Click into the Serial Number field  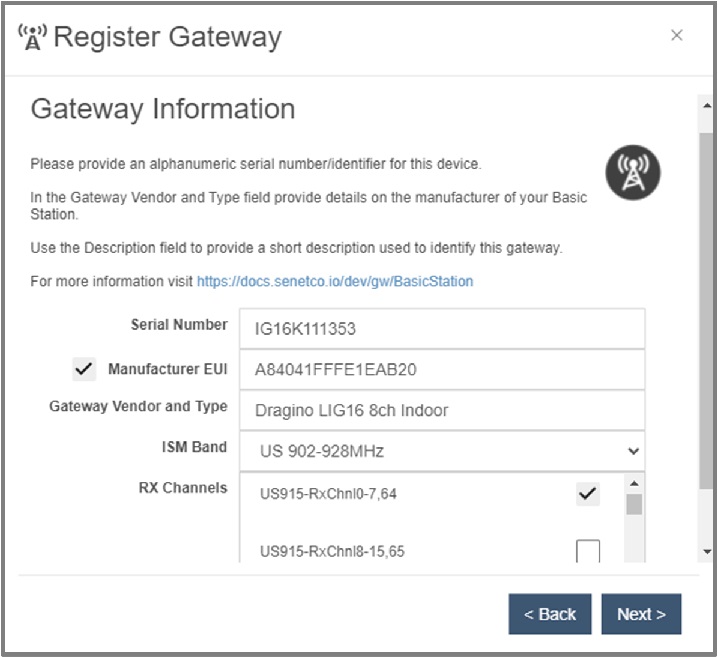click(442, 328)
